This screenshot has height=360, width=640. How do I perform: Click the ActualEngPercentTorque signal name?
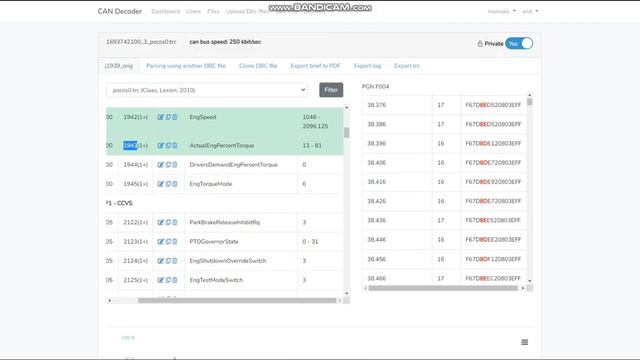[222, 145]
